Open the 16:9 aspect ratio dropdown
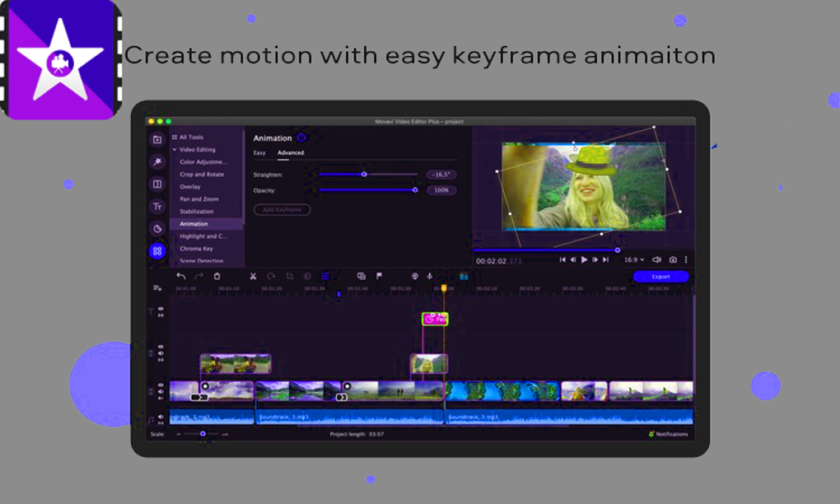The image size is (840, 504). pyautogui.click(x=634, y=259)
